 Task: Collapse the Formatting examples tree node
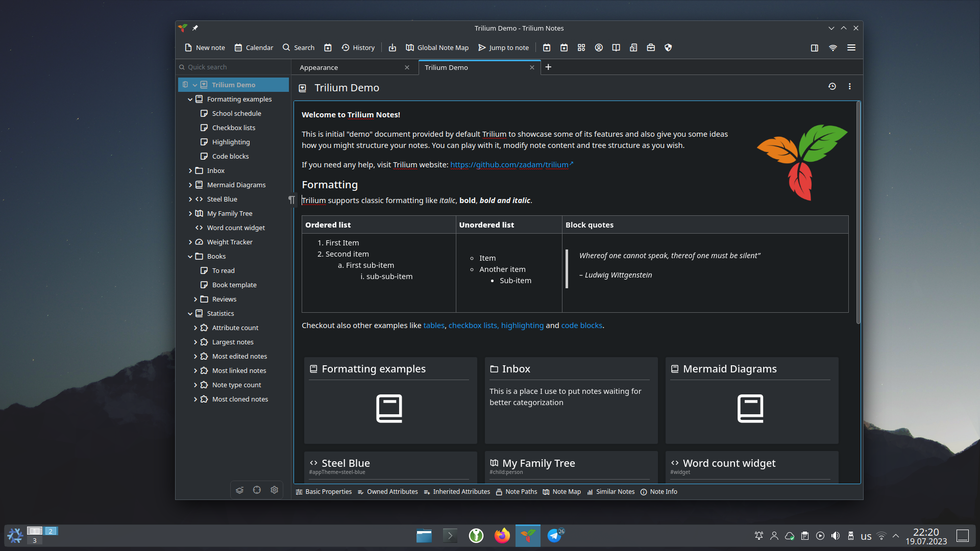[x=190, y=99]
